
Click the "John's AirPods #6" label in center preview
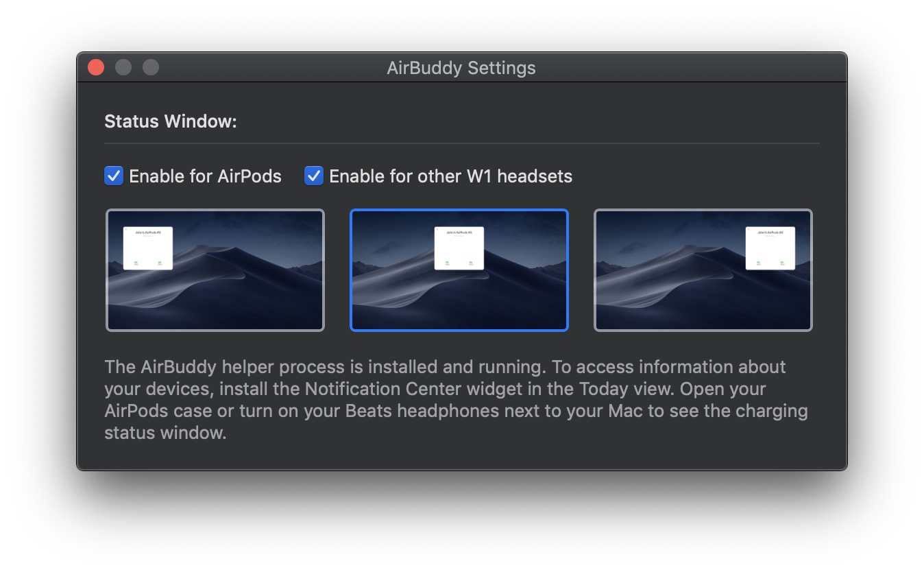[x=459, y=233]
